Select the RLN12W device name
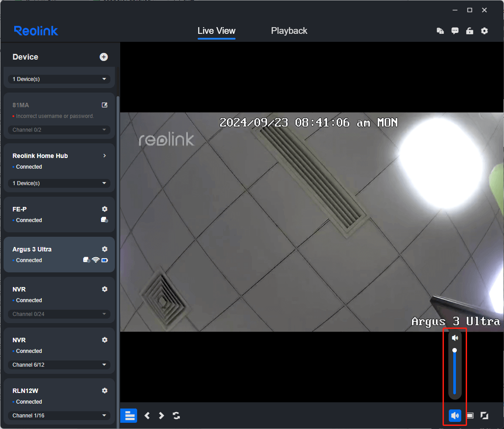Screen dimensions: 504x429 tap(25, 391)
